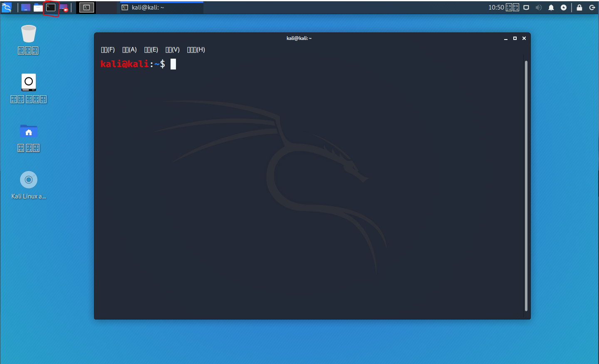Click on the kali@kali terminal prompt line
The height and width of the screenshot is (364, 599).
(x=138, y=64)
